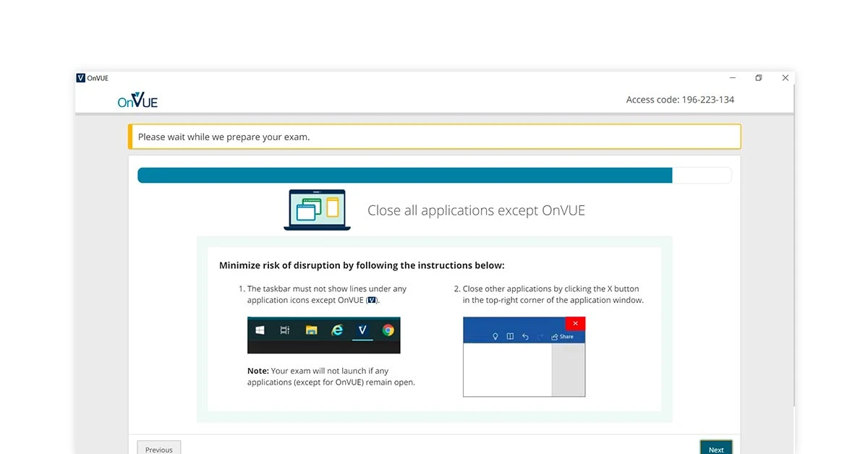Click the lightbulb icon in the app window illustration
Screen dimensions: 868x454
coord(495,336)
